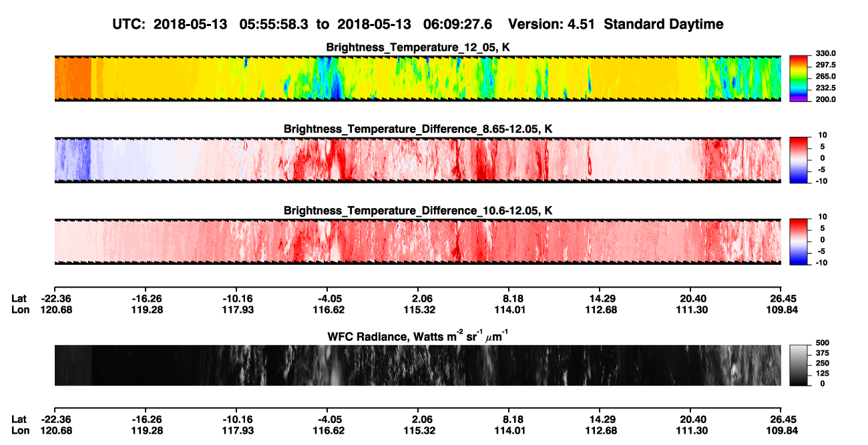The height and width of the screenshot is (445, 868).
Task: Click 'Lon' label below the WFC panel
Action: [x=20, y=430]
